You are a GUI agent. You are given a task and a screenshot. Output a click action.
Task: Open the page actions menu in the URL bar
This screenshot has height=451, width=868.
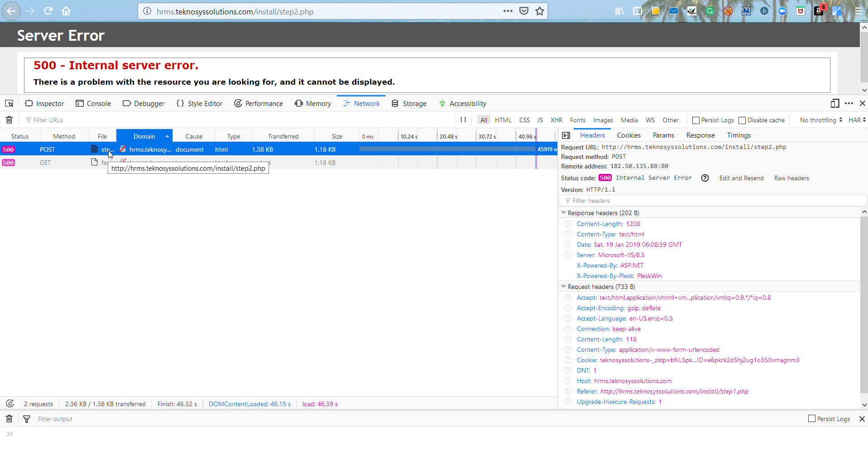[508, 11]
